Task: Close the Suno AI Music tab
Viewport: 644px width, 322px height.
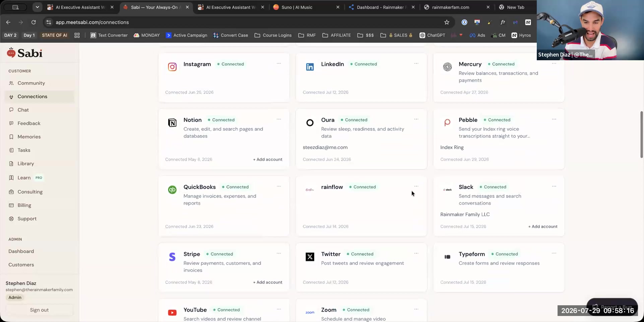Action: click(x=338, y=7)
